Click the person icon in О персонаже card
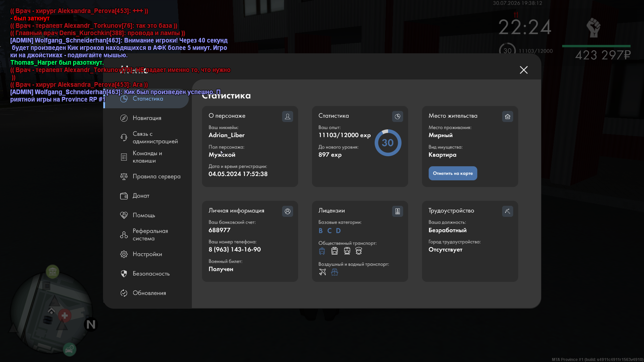Screen dimensions: 644x362 coord(287,116)
